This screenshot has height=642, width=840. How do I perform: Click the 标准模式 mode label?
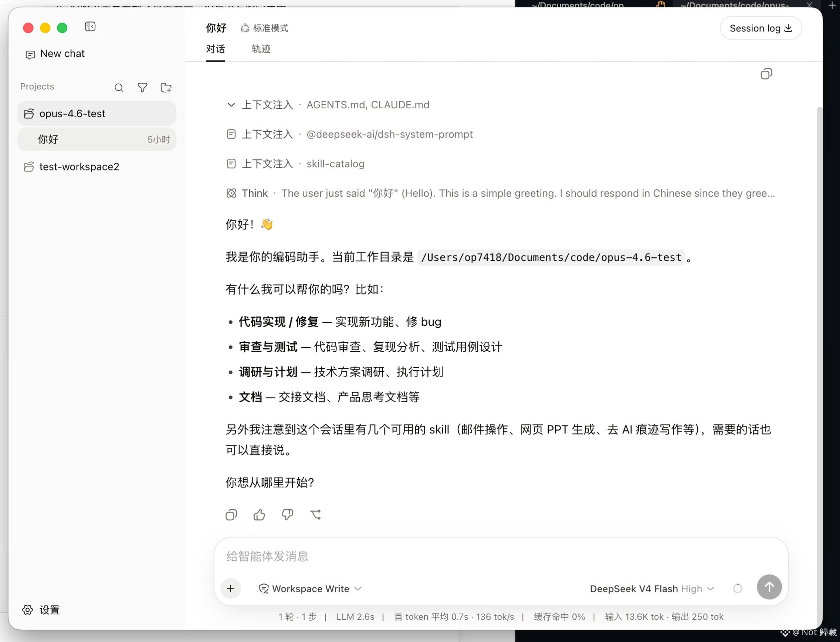point(271,28)
